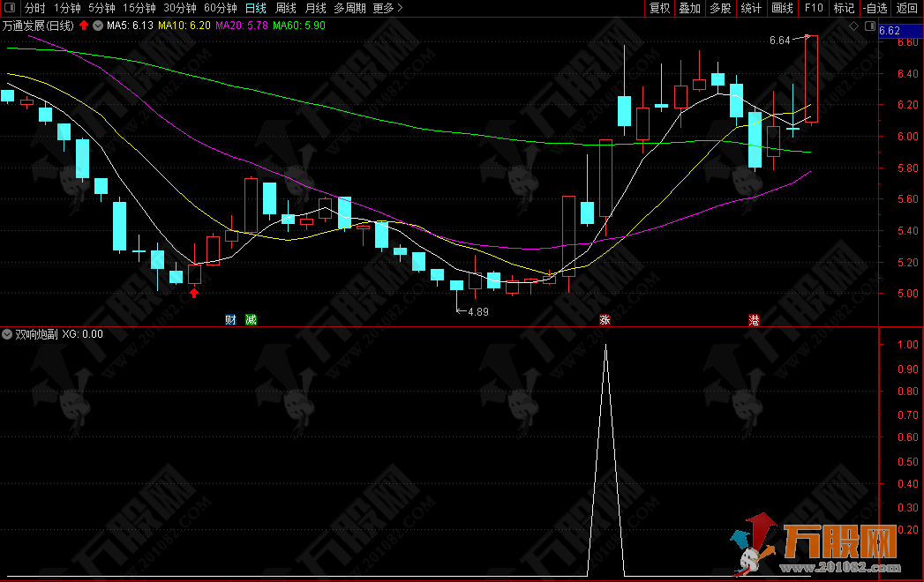Switch to 周线 weekly chart
Viewport: 924px width, 582px height.
click(x=286, y=8)
